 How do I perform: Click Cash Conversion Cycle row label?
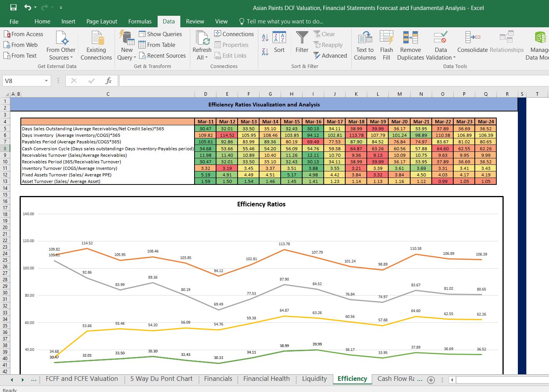pyautogui.click(x=108, y=149)
